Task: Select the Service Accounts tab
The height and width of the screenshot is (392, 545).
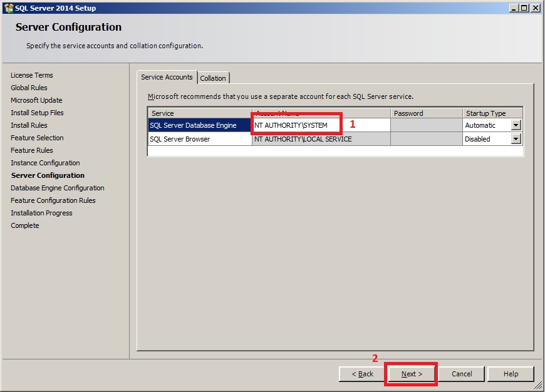Action: (167, 77)
